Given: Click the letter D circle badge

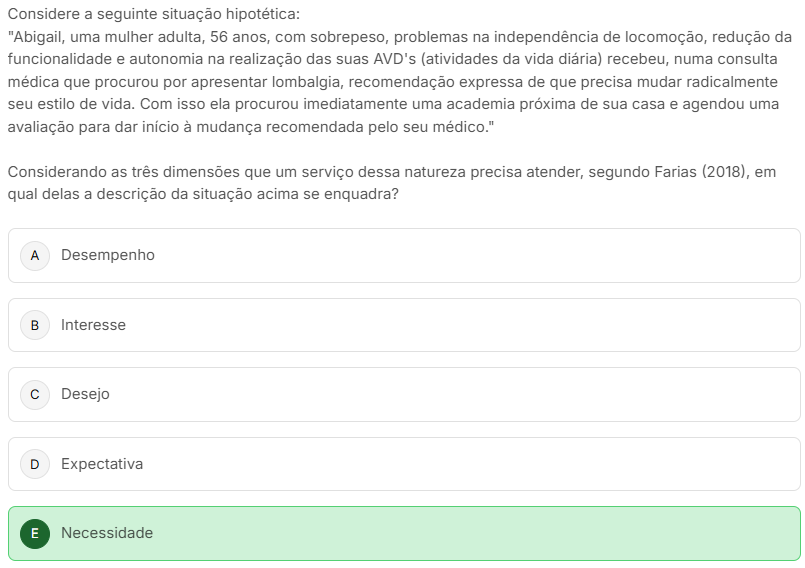Looking at the screenshot, I should point(35,464).
